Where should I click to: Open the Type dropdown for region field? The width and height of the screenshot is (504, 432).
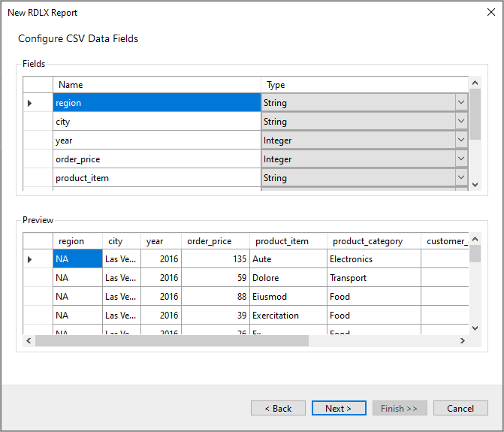tap(461, 102)
